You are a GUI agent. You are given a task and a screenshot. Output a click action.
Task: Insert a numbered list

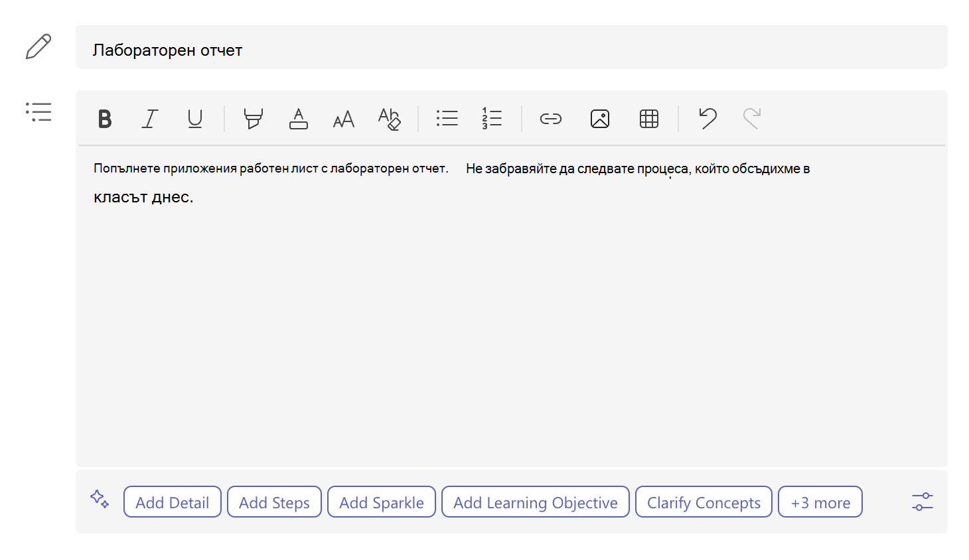(492, 119)
